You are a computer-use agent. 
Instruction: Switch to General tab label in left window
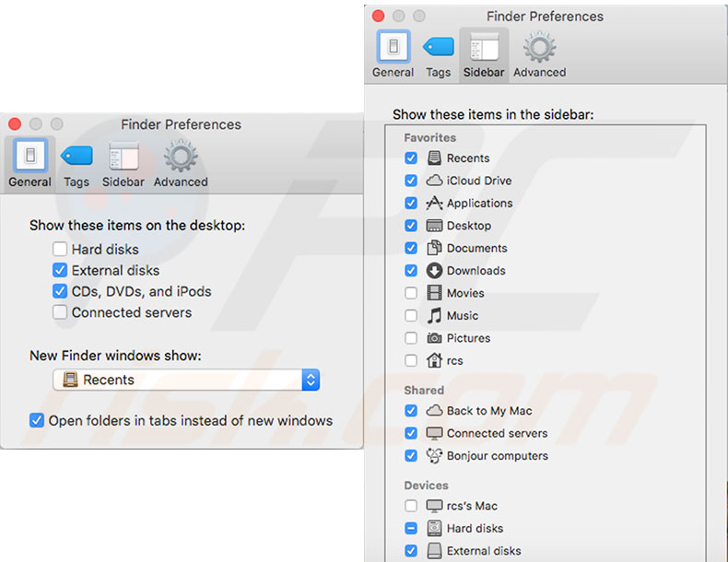tap(30, 181)
